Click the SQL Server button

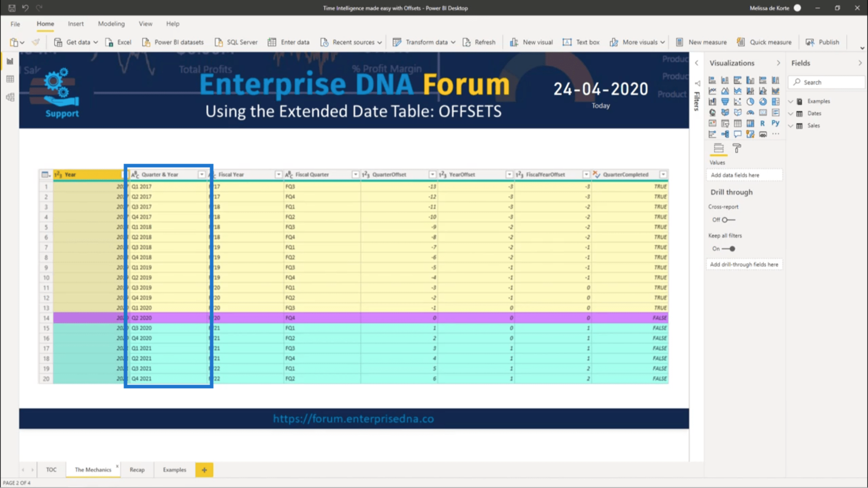[x=236, y=42]
